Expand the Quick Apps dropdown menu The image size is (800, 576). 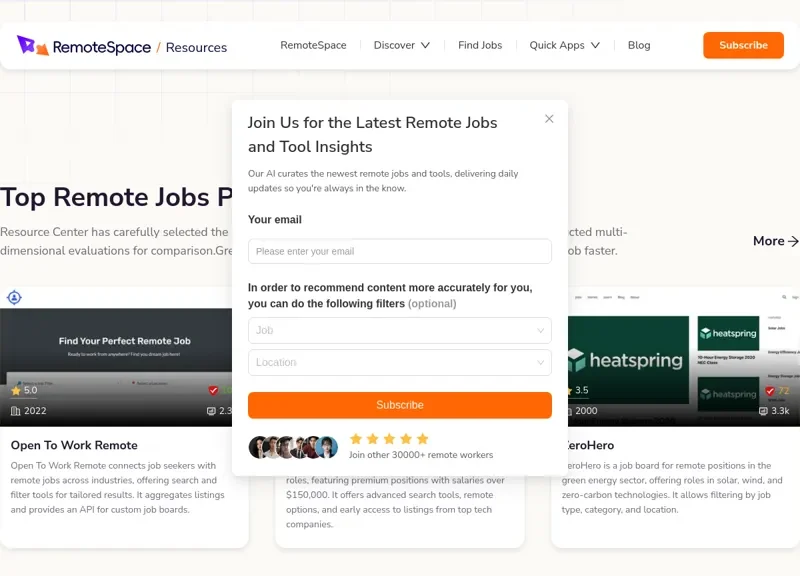[x=564, y=45]
